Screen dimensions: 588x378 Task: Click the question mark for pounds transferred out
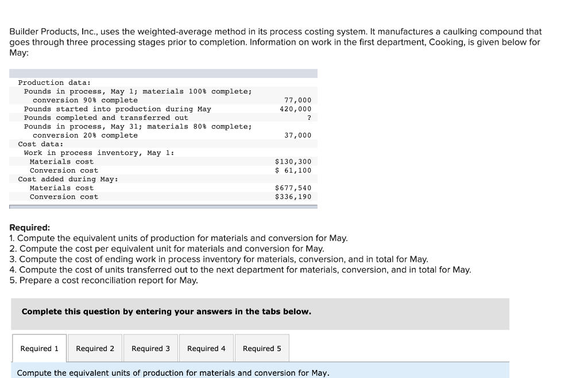tap(309, 118)
